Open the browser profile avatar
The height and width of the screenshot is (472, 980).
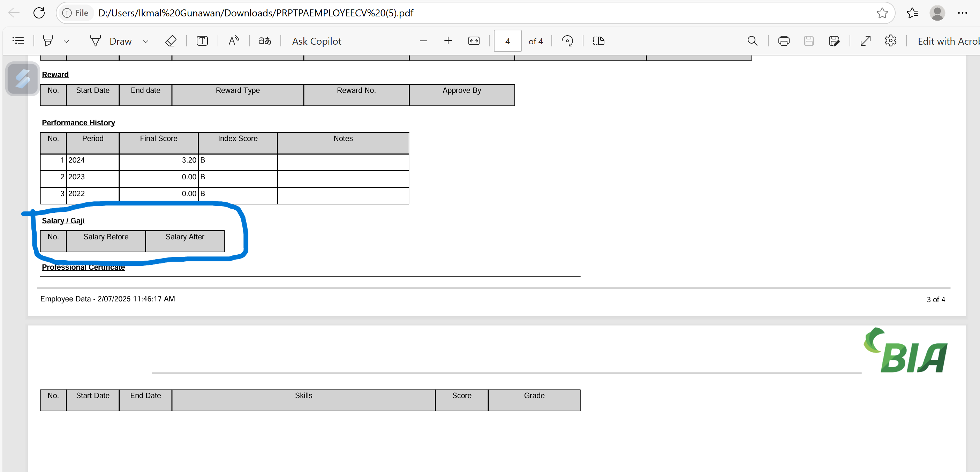point(937,13)
